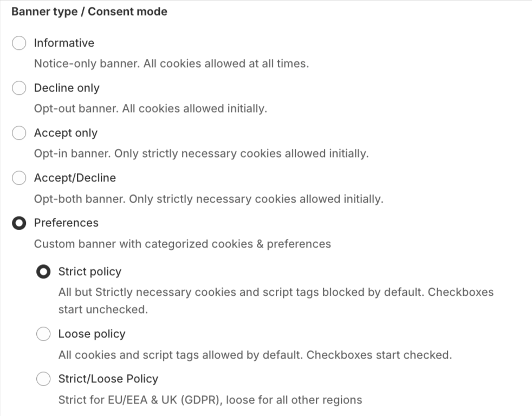This screenshot has width=532, height=416.
Task: Click the "Informative" label text
Action: pos(64,43)
